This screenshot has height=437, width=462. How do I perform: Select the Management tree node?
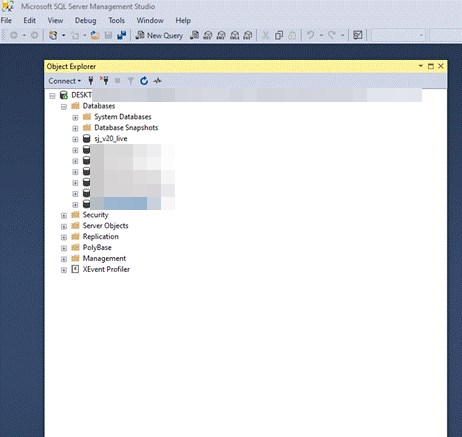tap(104, 258)
